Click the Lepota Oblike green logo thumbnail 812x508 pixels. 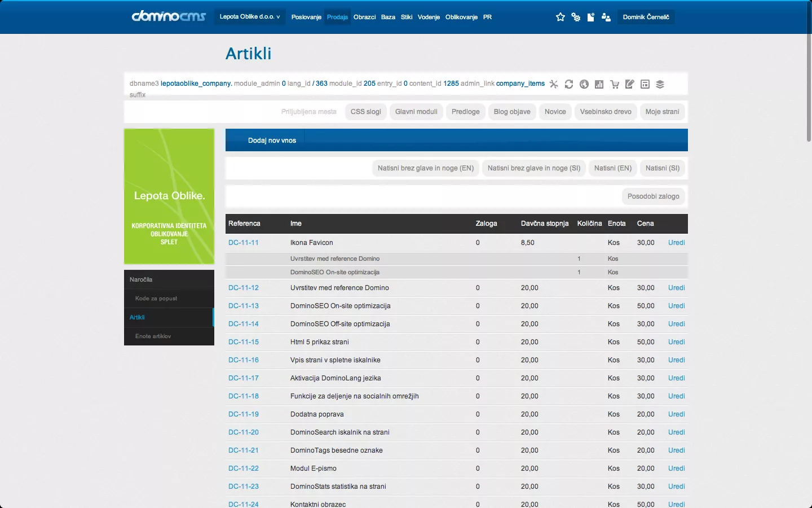169,196
